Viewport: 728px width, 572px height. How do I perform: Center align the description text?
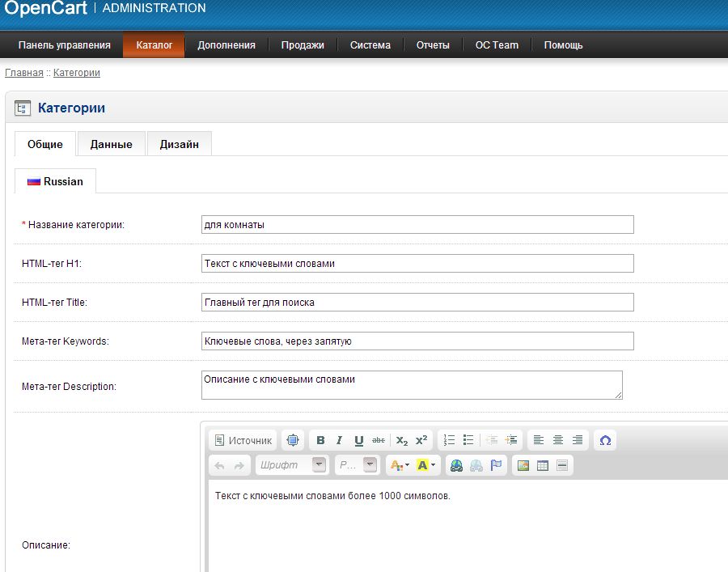558,440
